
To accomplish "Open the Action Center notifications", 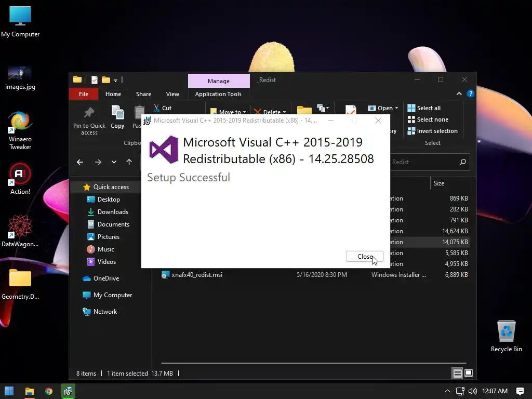I will (520, 391).
